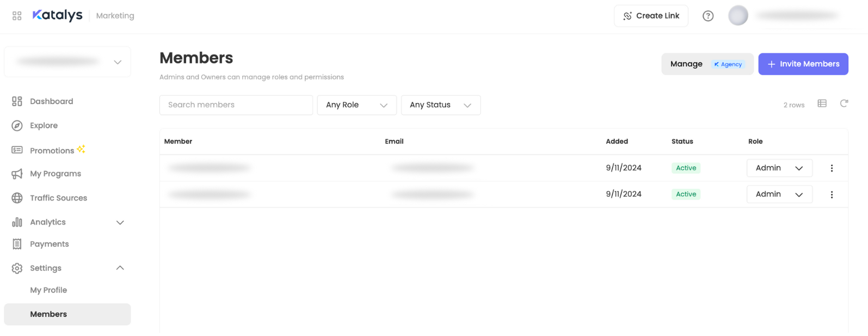Click the Katalys logo
This screenshot has height=336, width=868.
pyautogui.click(x=57, y=15)
